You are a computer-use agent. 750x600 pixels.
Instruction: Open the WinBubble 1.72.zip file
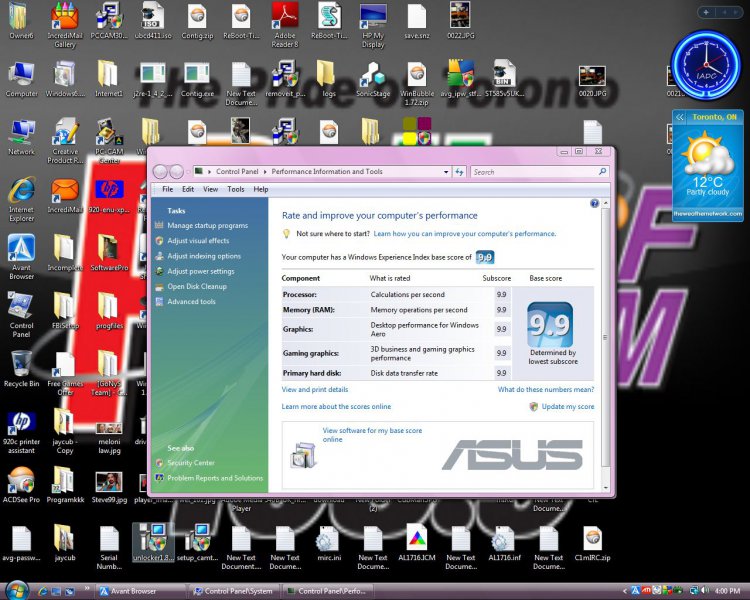click(x=417, y=84)
